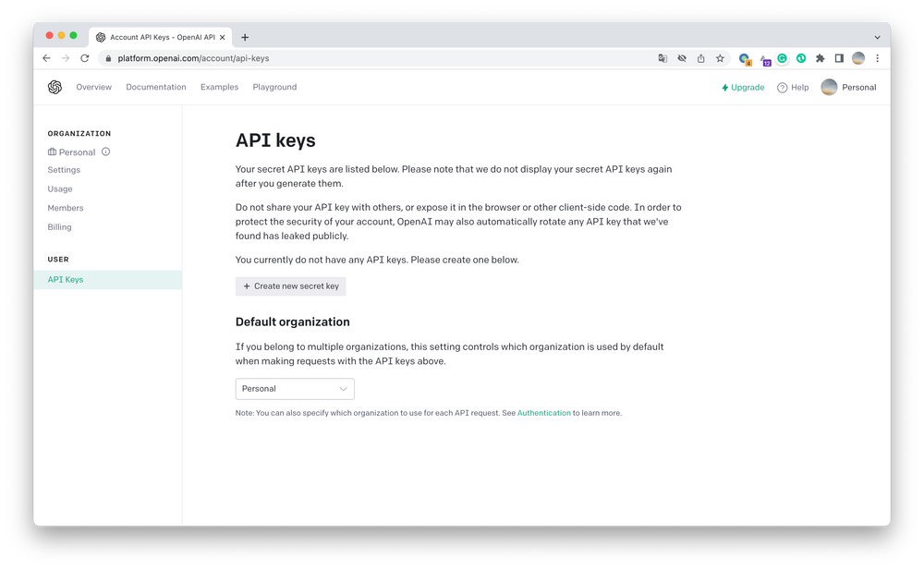This screenshot has height=570, width=924.
Task: Click the info icon beside Personal organization
Action: pyautogui.click(x=106, y=152)
